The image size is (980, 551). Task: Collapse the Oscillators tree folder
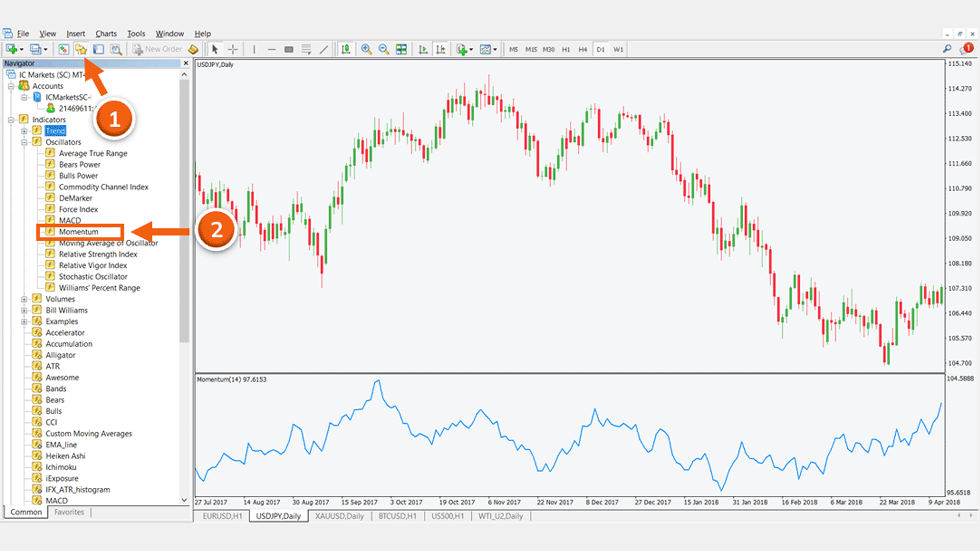[24, 142]
